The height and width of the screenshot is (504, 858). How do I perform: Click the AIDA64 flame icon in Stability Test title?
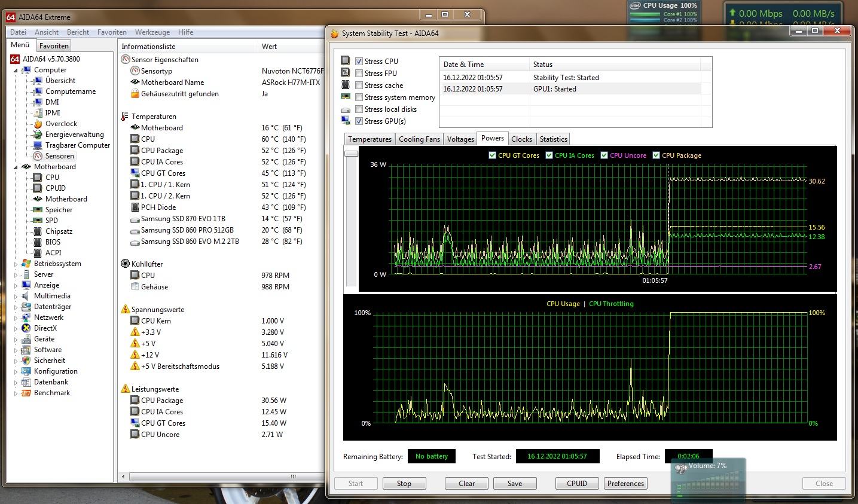click(334, 33)
